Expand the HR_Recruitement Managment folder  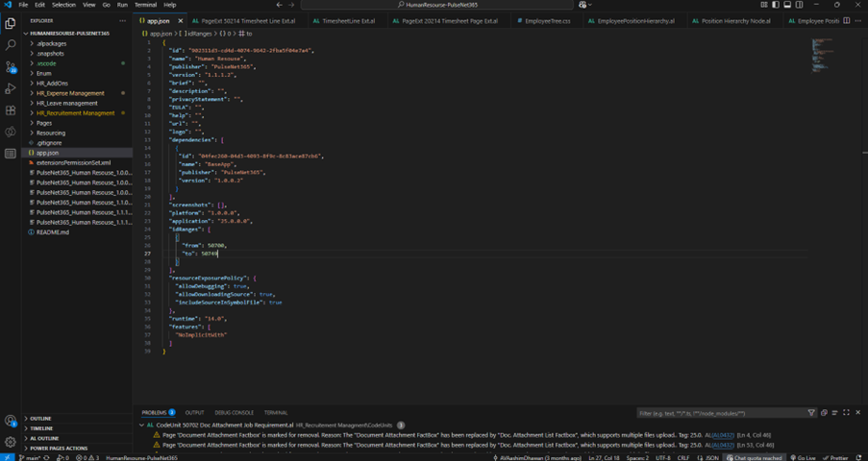point(75,113)
